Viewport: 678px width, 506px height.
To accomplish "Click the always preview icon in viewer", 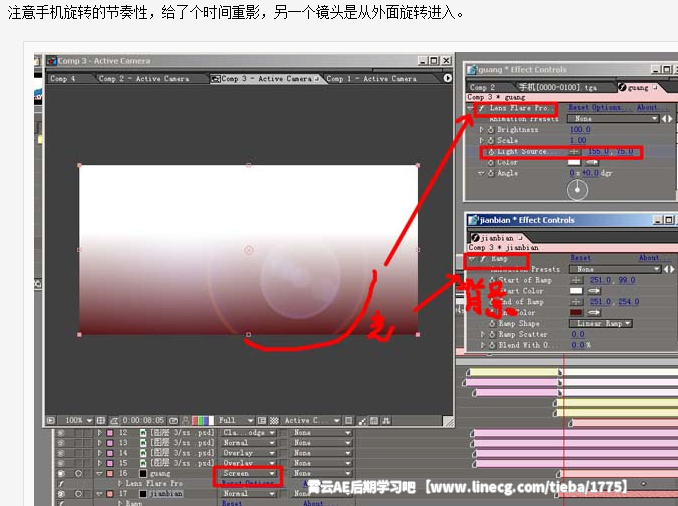I will [x=51, y=420].
